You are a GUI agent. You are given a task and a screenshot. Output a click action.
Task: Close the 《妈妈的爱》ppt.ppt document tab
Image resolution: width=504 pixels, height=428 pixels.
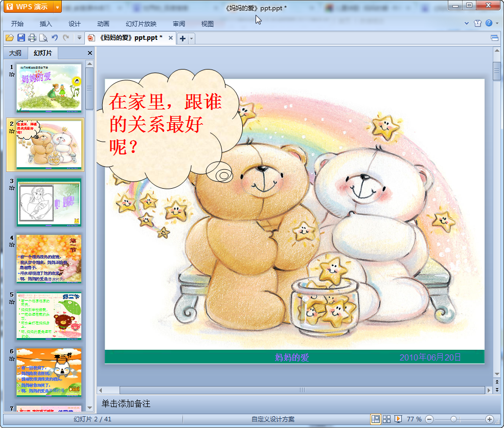tap(171, 38)
